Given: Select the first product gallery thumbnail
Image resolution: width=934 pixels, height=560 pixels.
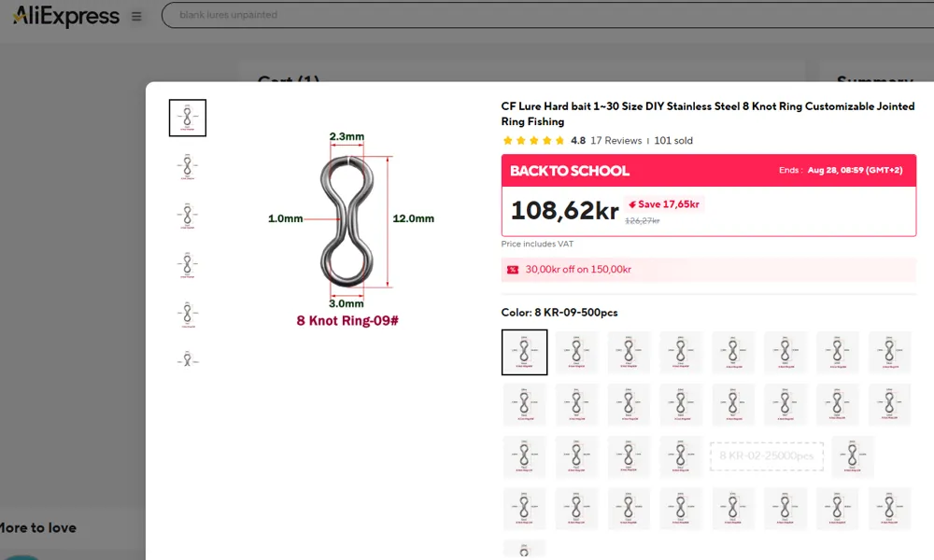Looking at the screenshot, I should 188,118.
